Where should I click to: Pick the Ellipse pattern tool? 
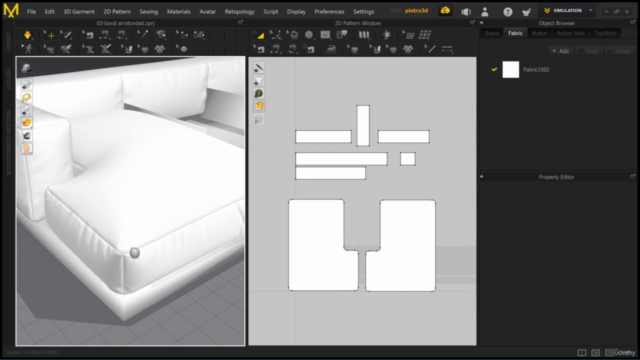(309, 35)
